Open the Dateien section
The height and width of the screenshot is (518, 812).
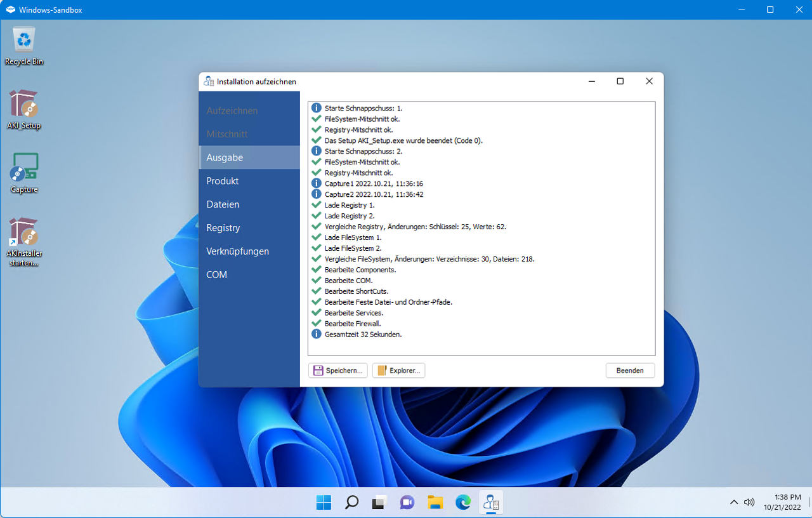(x=249, y=204)
